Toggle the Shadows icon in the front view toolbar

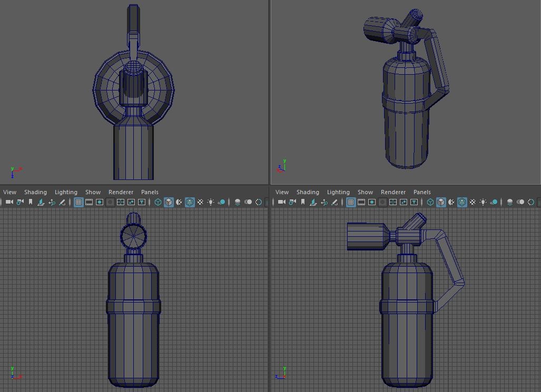(221, 202)
